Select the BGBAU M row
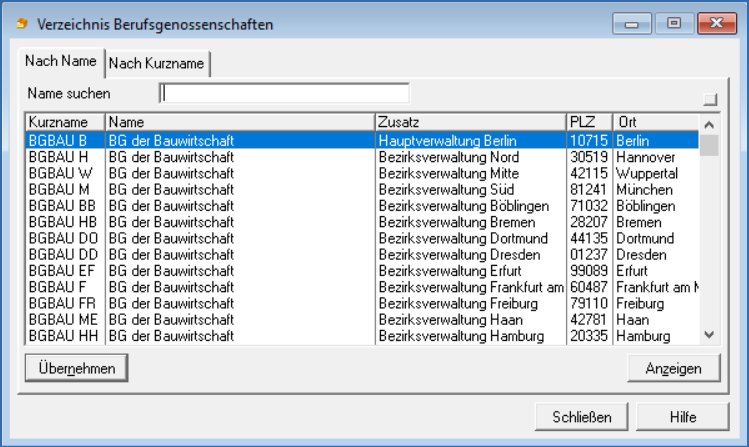Viewport: 749px width, 447px height. tap(362, 189)
